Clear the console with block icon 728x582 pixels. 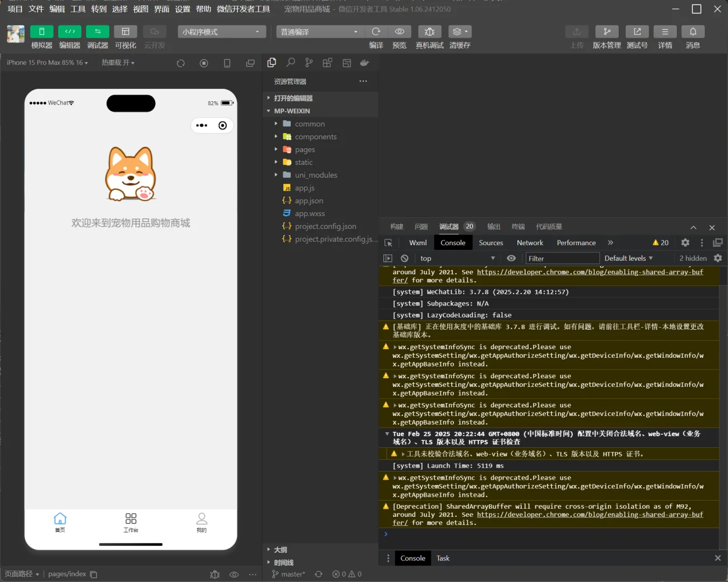pos(404,259)
